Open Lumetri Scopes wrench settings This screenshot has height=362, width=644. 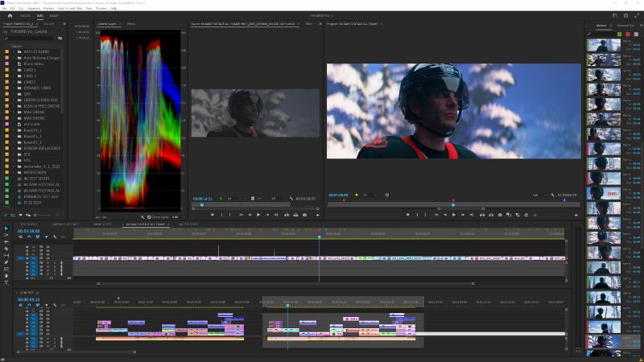coord(142,217)
